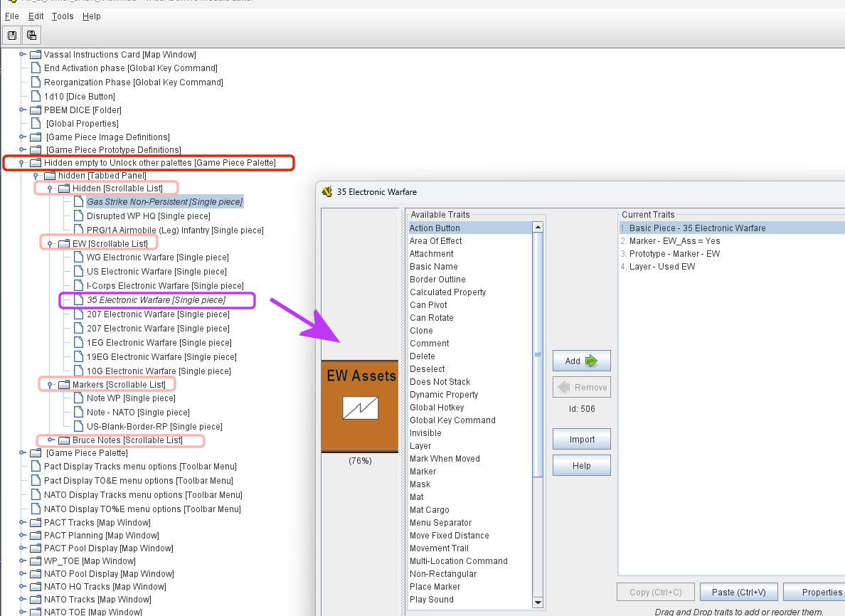Select Note - NATO single piece
The height and width of the screenshot is (616, 845).
tap(138, 413)
